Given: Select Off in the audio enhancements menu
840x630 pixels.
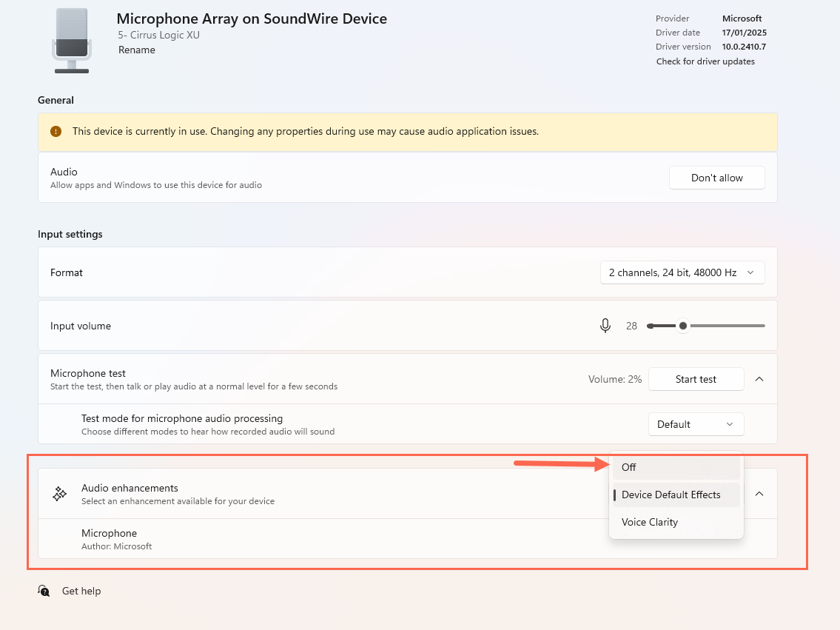Looking at the screenshot, I should [x=676, y=467].
